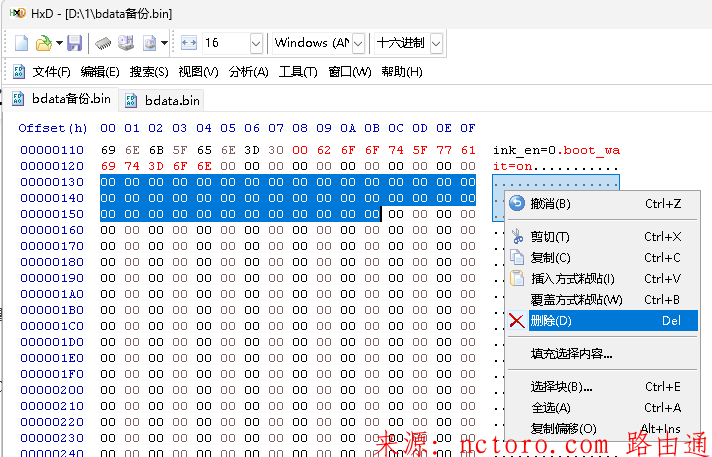Click the New file icon
Screen dimensions: 712x457
pyautogui.click(x=21, y=43)
